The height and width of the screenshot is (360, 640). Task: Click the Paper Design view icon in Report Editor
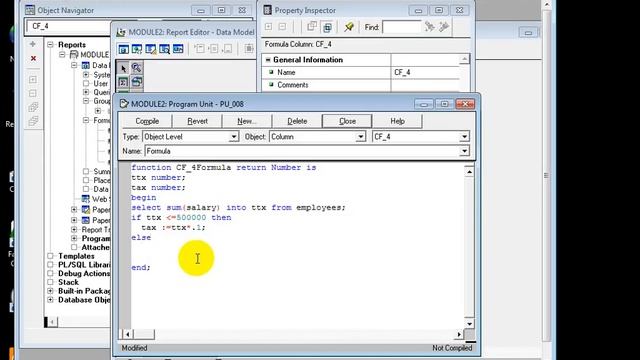click(164, 49)
